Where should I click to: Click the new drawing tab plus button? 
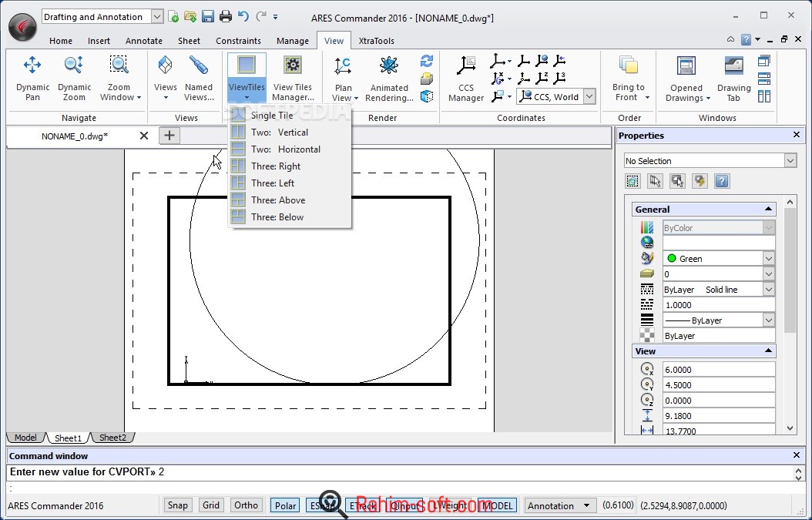[169, 136]
